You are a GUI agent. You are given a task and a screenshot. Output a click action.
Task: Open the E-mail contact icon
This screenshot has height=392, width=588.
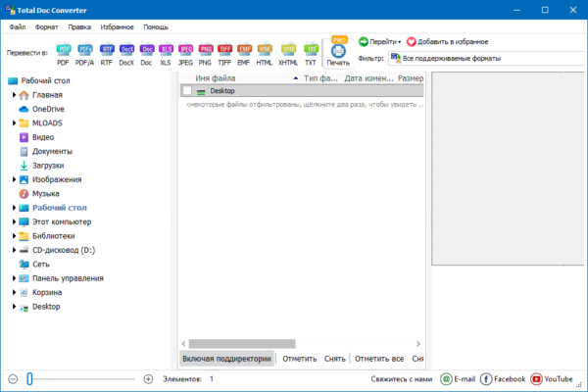(446, 379)
